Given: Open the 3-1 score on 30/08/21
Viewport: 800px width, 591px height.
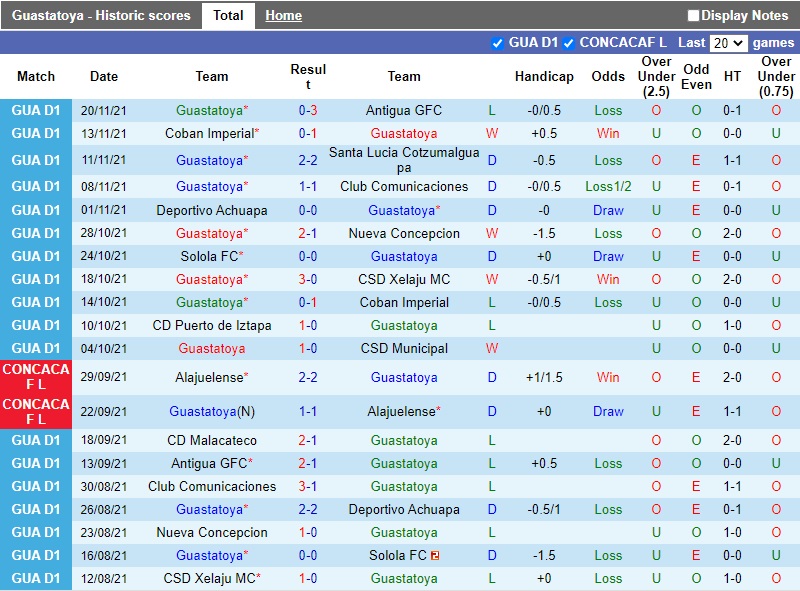Looking at the screenshot, I should [x=308, y=486].
